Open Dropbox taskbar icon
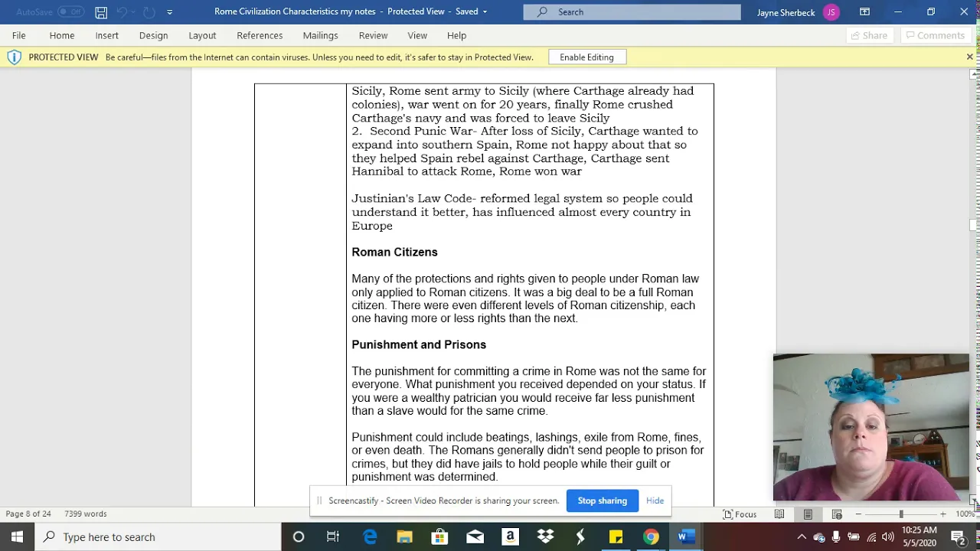Viewport: 980px width, 551px height. click(545, 537)
